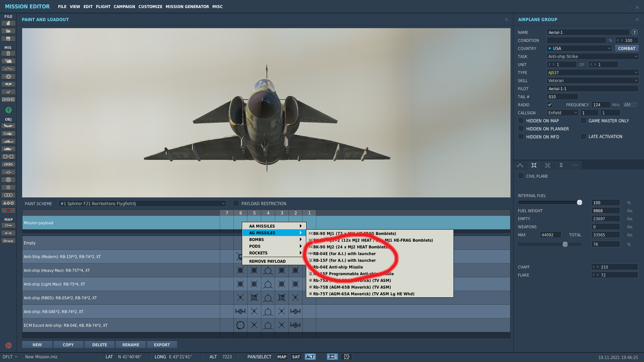Adjust the Internal Fuel slider handle
Screen dimensions: 644x362
point(580,202)
